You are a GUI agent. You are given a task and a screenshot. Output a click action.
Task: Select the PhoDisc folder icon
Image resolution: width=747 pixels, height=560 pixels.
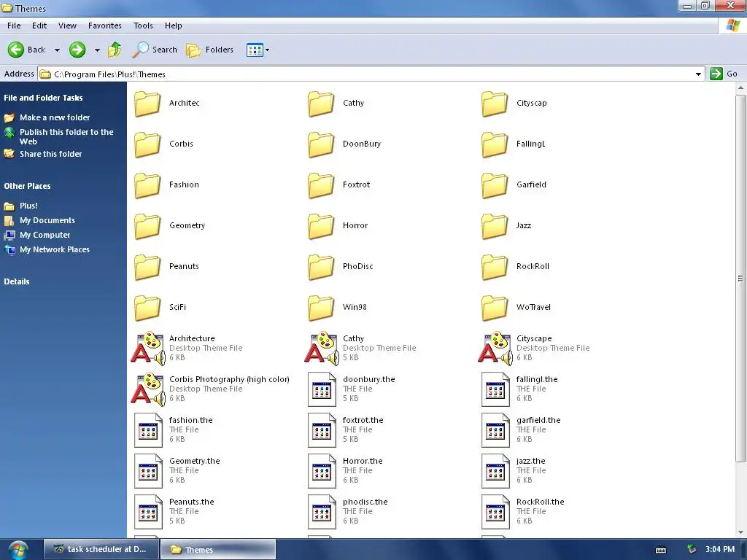[321, 267]
